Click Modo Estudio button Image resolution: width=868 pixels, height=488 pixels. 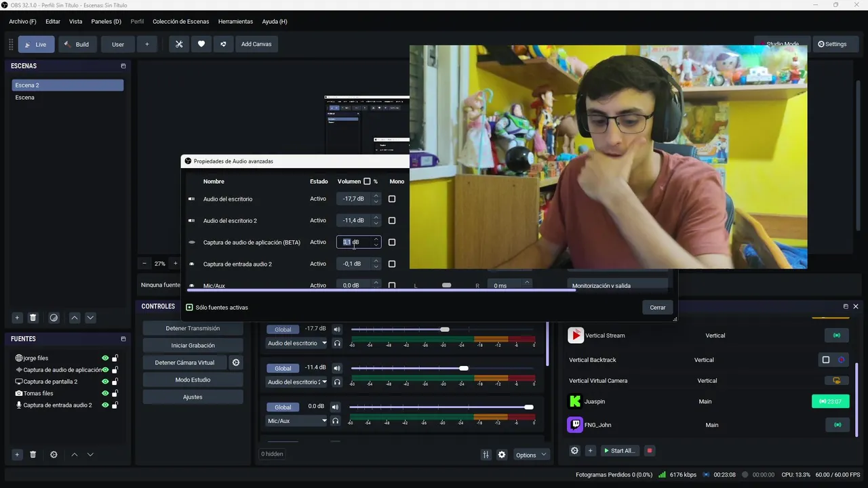tap(193, 380)
